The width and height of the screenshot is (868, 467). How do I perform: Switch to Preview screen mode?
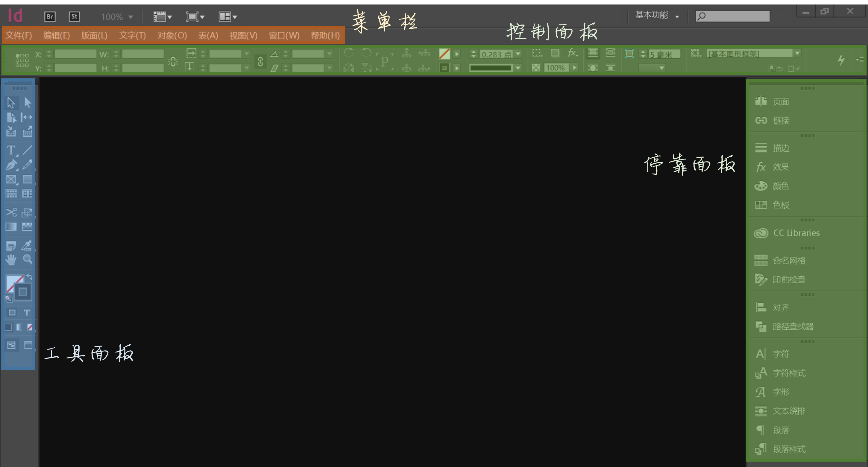coord(28,345)
